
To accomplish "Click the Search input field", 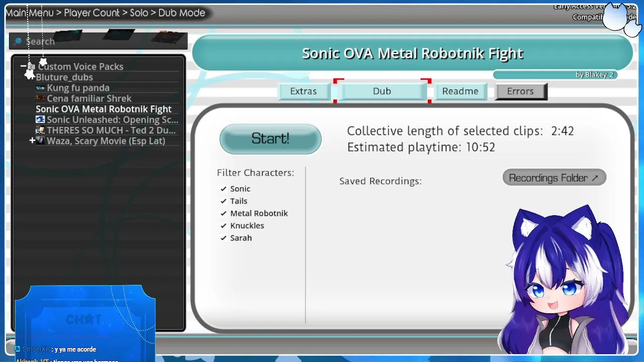I will pos(99,41).
